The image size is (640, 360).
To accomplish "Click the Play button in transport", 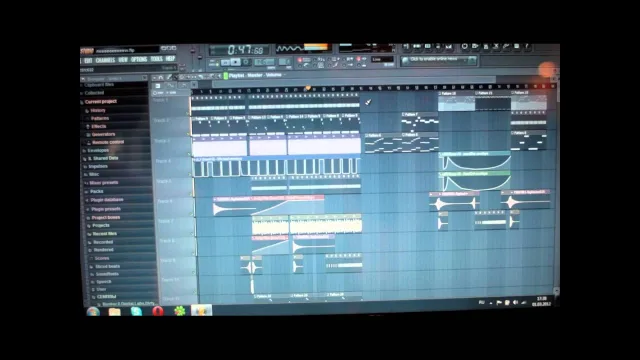I will (x=225, y=62).
